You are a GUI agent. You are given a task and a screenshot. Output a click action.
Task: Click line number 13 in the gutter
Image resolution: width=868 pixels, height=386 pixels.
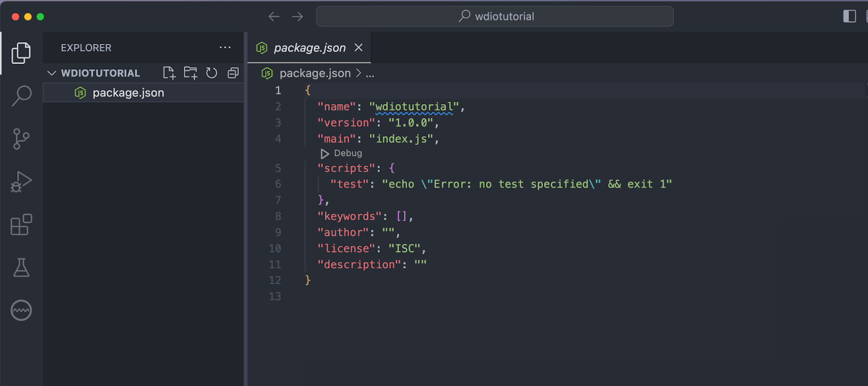click(x=275, y=297)
